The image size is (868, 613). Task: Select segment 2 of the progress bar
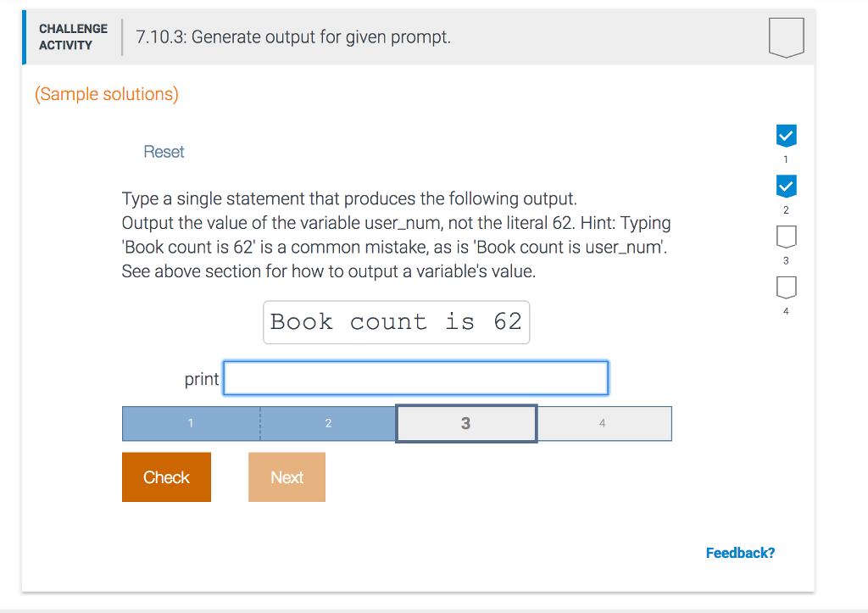point(328,423)
